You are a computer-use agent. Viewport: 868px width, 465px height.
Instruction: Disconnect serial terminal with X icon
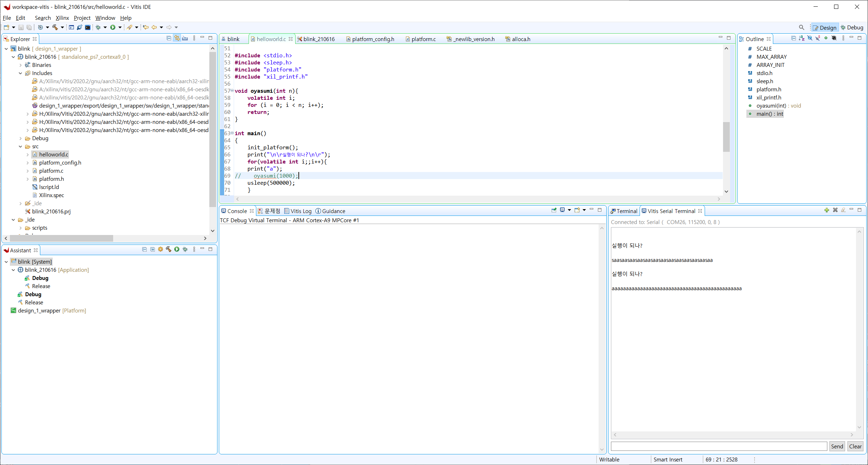[x=835, y=210]
